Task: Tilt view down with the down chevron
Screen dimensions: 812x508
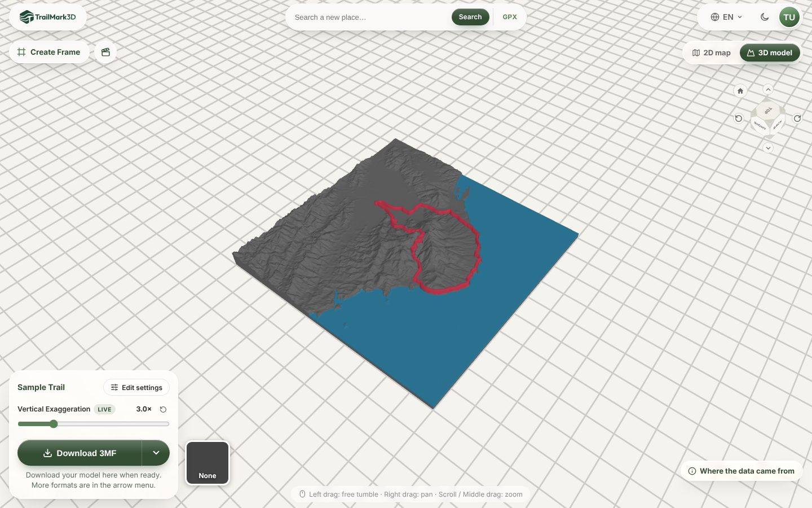Action: tap(768, 148)
